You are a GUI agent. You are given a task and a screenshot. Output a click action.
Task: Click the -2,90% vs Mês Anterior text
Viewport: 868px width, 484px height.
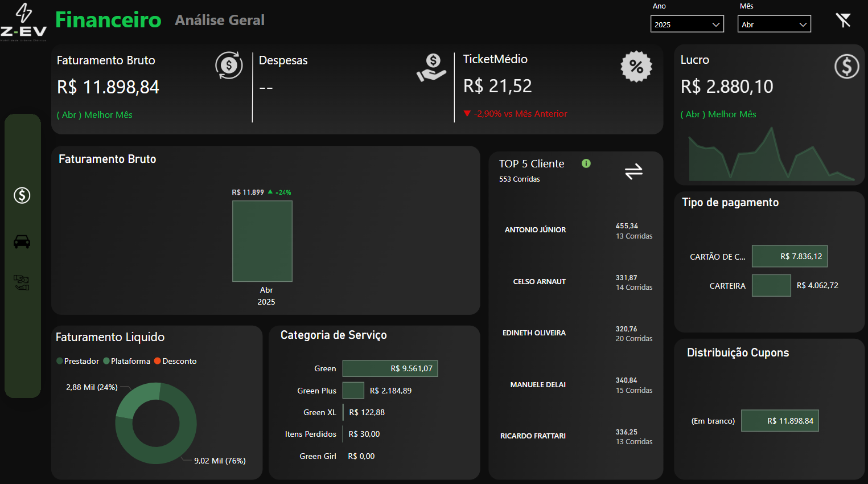click(520, 114)
